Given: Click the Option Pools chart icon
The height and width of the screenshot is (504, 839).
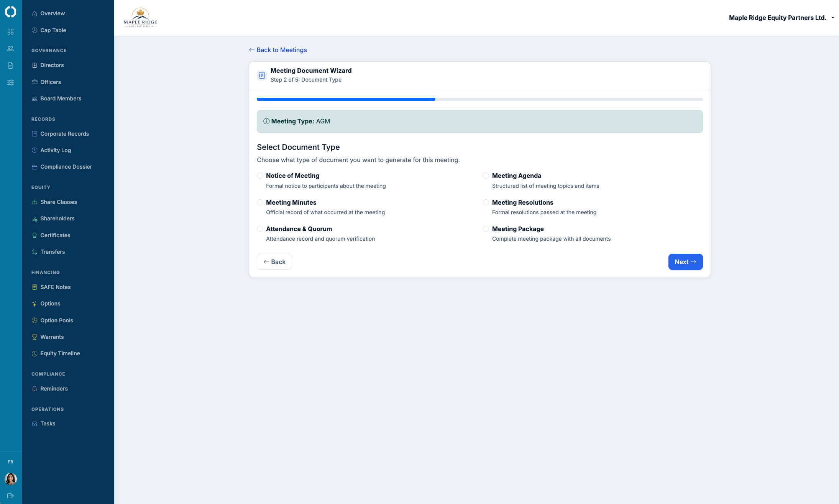Looking at the screenshot, I should [34, 320].
